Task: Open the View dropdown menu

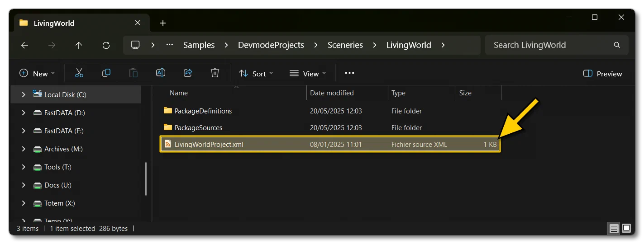Action: click(308, 74)
